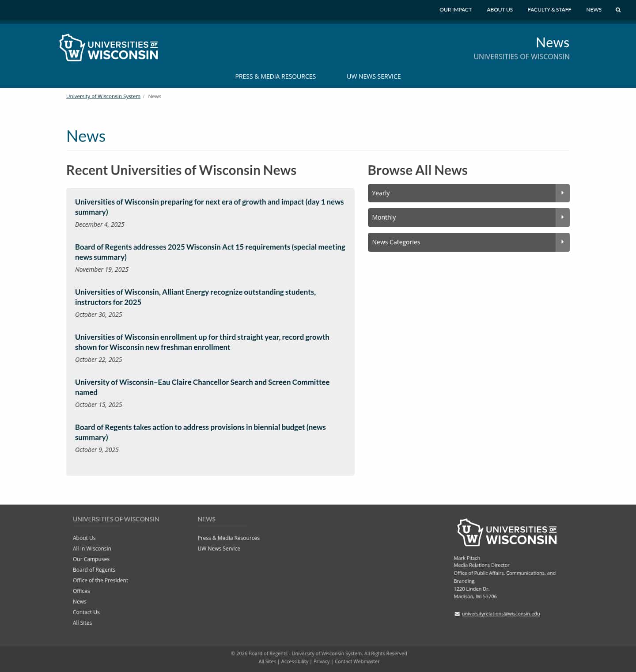Open About Us in the footer
Image resolution: width=636 pixels, height=672 pixels.
[84, 538]
